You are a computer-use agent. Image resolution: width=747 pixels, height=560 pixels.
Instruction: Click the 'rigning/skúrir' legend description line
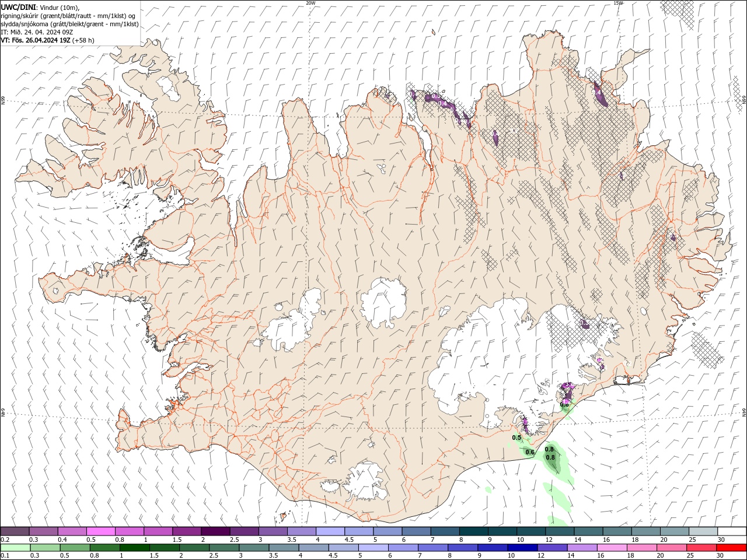68,16
